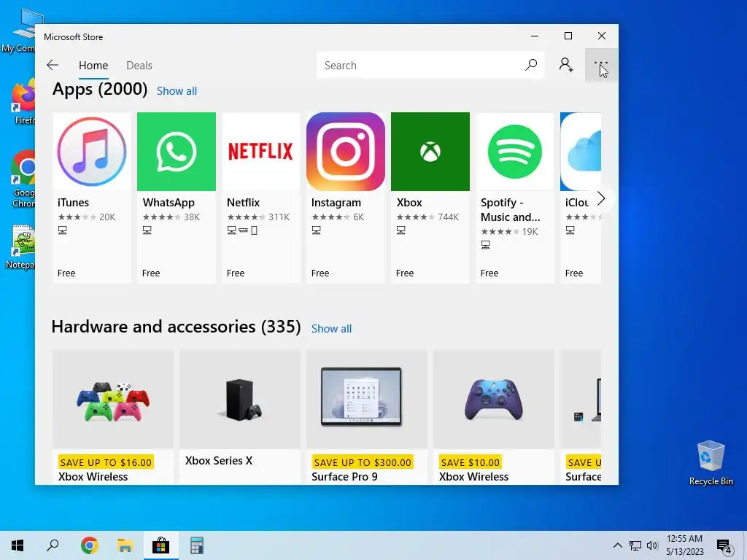
Task: Open the Netflix app tile
Action: pos(261,198)
